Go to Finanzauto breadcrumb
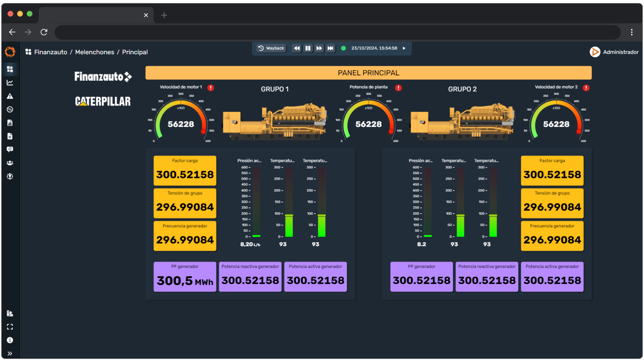644x362 pixels. coord(51,52)
